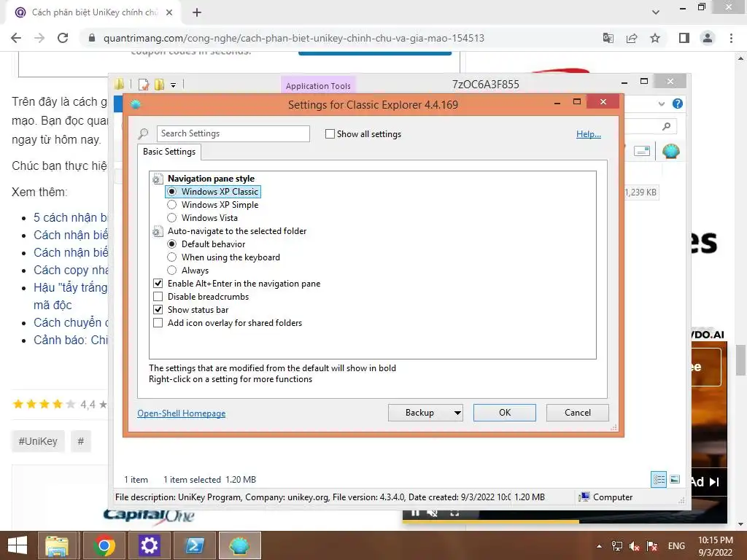The width and height of the screenshot is (747, 560).
Task: Click the Navigation pane style heading
Action: point(211,179)
